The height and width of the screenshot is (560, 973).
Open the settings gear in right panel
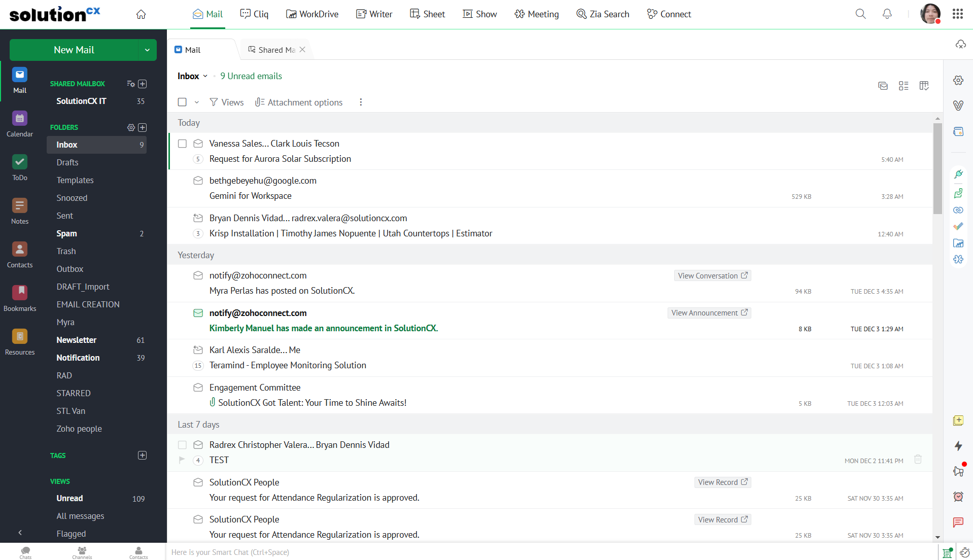[x=958, y=80]
